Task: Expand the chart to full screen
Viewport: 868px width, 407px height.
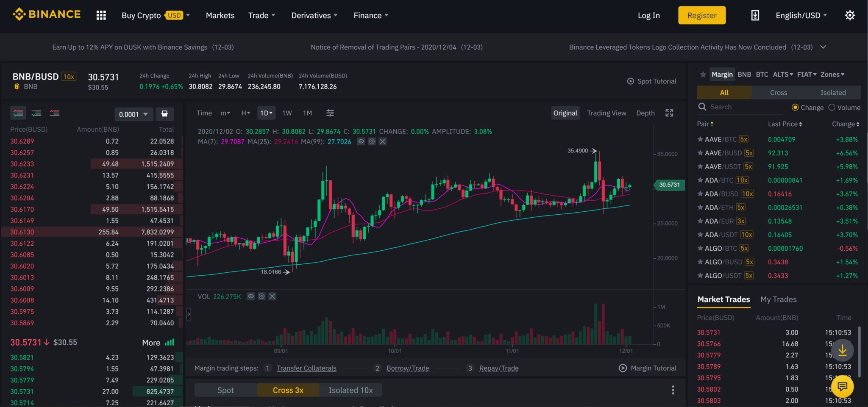Action: coord(669,113)
